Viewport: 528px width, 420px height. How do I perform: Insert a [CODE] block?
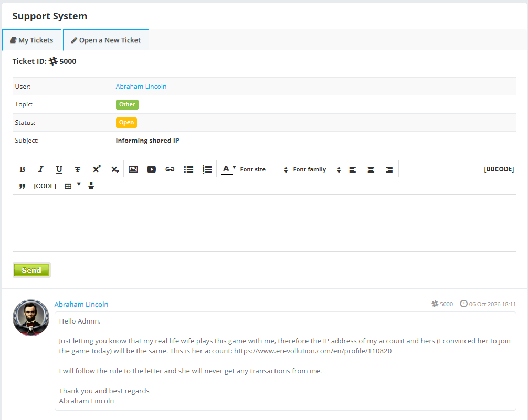point(45,186)
